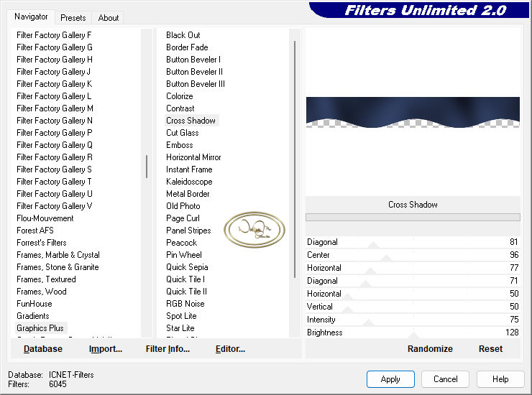Open the Help button
The image size is (532, 395).
point(500,379)
